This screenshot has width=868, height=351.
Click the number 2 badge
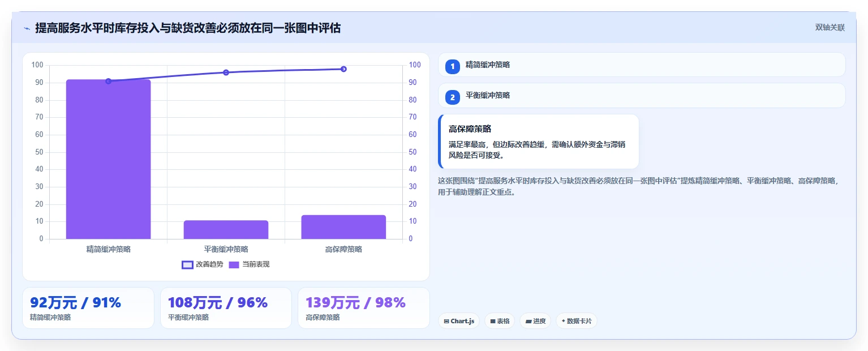pos(453,97)
